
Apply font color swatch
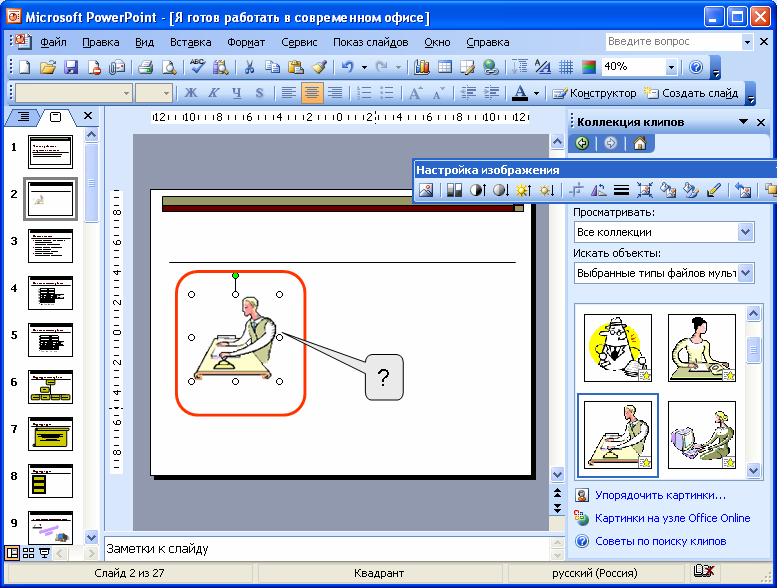pyautogui.click(x=519, y=93)
